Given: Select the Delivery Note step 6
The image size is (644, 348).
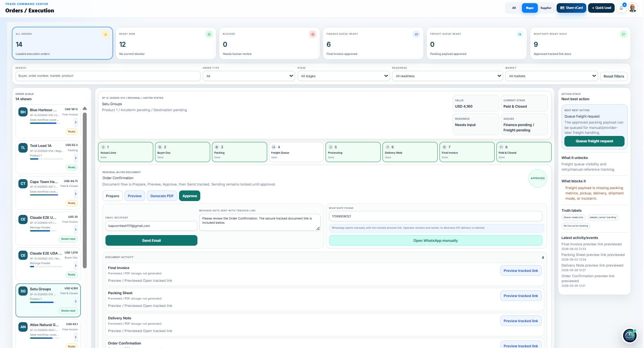Looking at the screenshot, I should 410,152.
